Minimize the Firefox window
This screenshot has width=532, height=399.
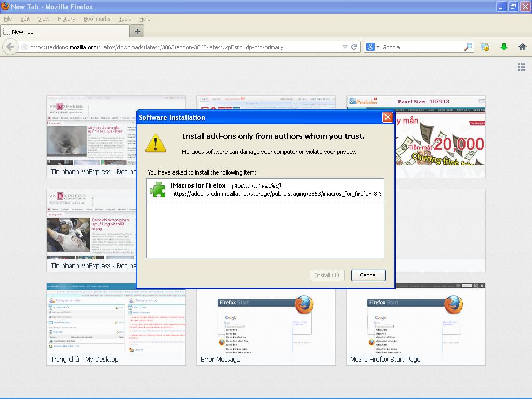pyautogui.click(x=501, y=6)
